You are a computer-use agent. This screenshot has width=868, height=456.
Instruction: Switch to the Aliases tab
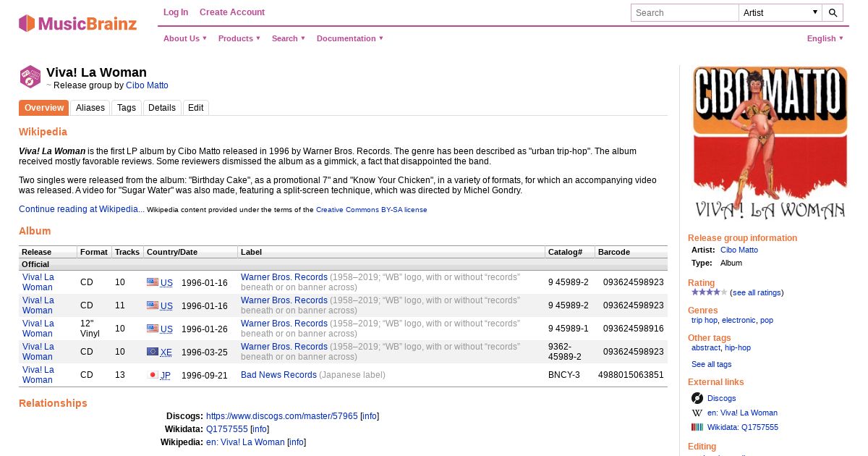90,108
